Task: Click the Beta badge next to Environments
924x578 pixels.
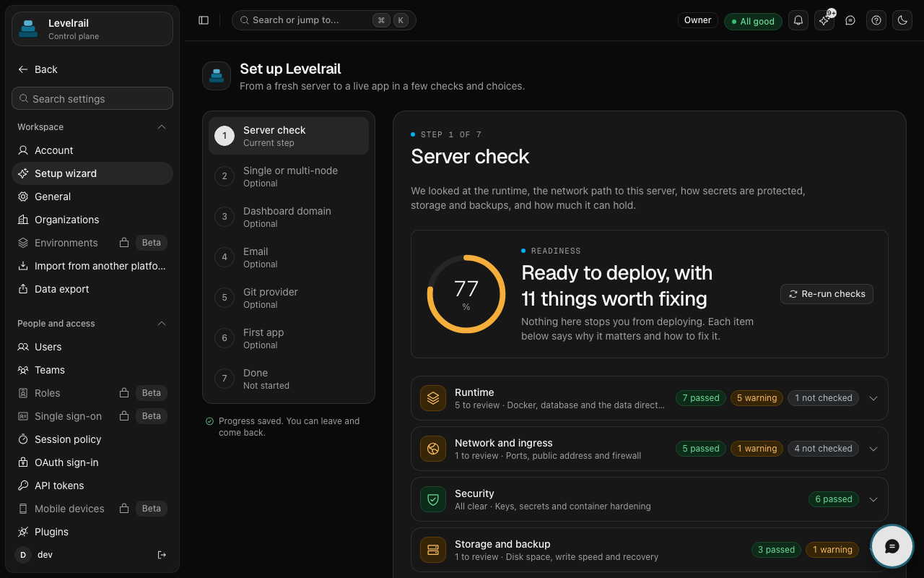Action: point(152,243)
